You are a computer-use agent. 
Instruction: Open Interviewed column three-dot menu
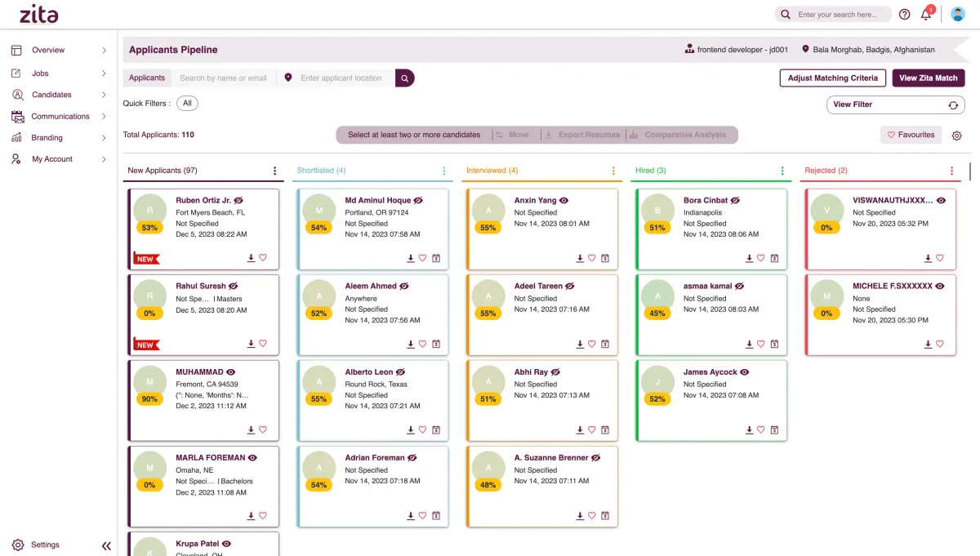[x=613, y=171]
